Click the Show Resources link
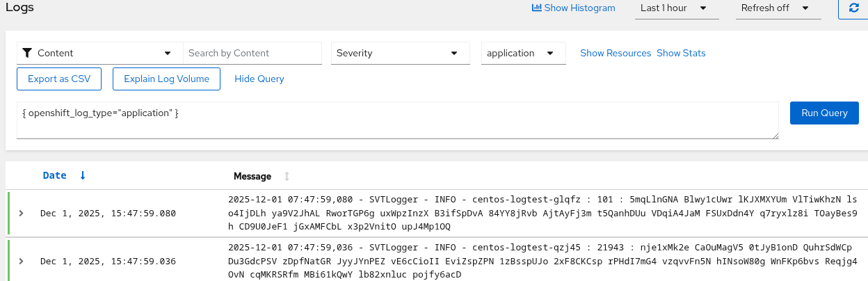This screenshot has height=281, width=868. [616, 53]
